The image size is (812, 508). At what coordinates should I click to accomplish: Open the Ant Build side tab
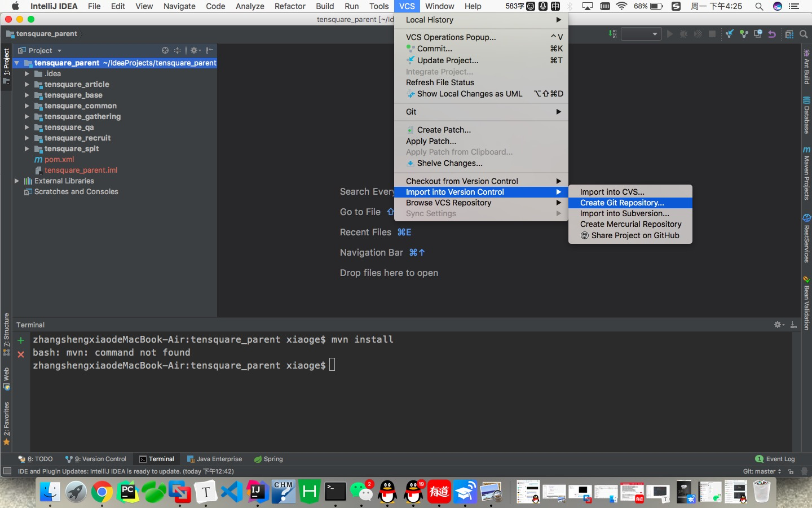(x=806, y=68)
